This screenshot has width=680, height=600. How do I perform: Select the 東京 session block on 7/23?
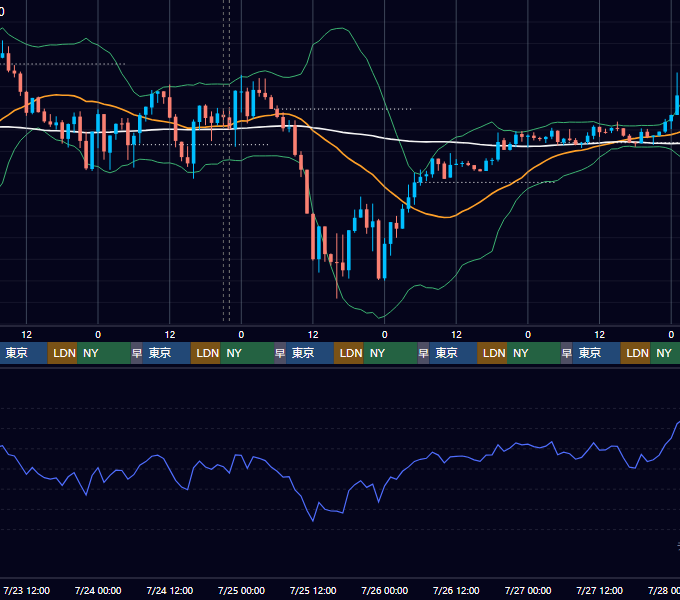pos(23,353)
